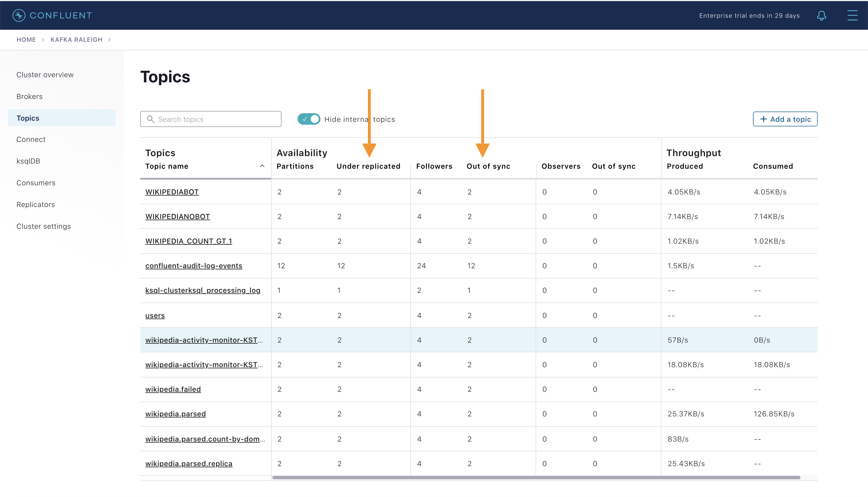Open the notifications bell

click(x=821, y=15)
